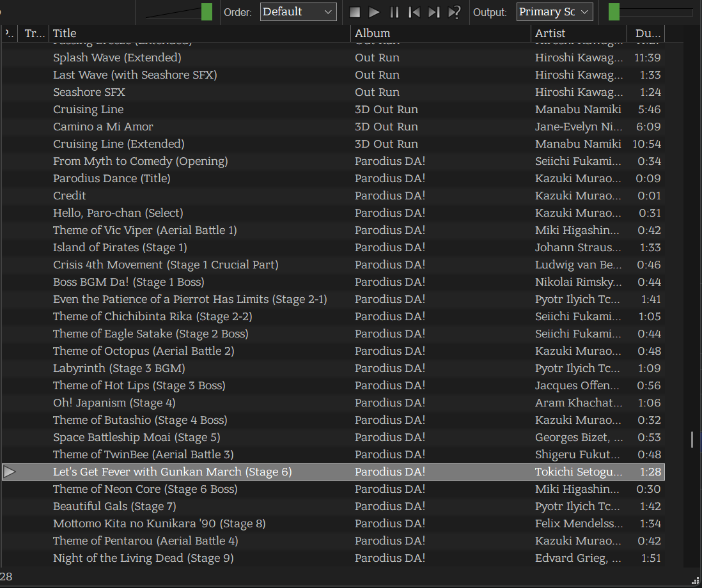Select track Hello, Paro-chan (Select)
Image resolution: width=702 pixels, height=588 pixels.
(x=118, y=213)
